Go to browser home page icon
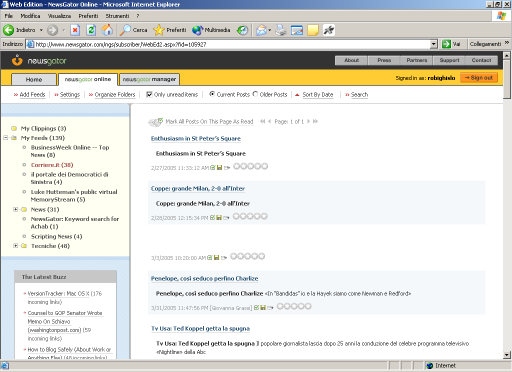The height and width of the screenshot is (372, 512). (x=107, y=30)
